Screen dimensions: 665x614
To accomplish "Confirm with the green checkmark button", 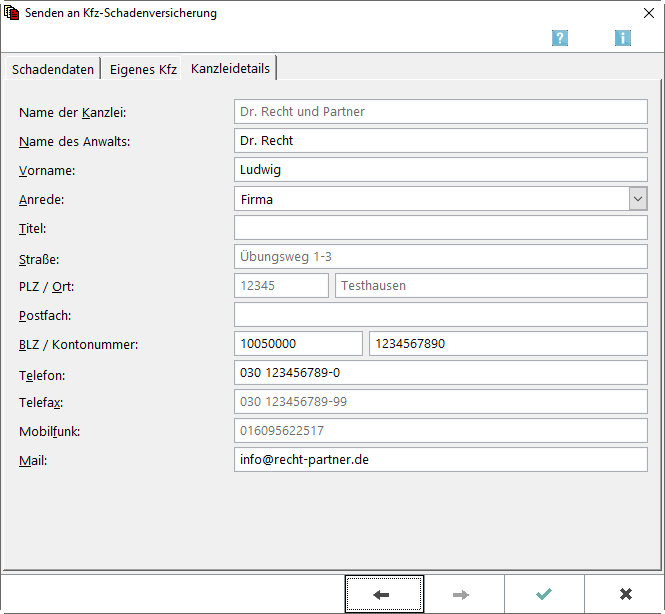I will pos(544,594).
